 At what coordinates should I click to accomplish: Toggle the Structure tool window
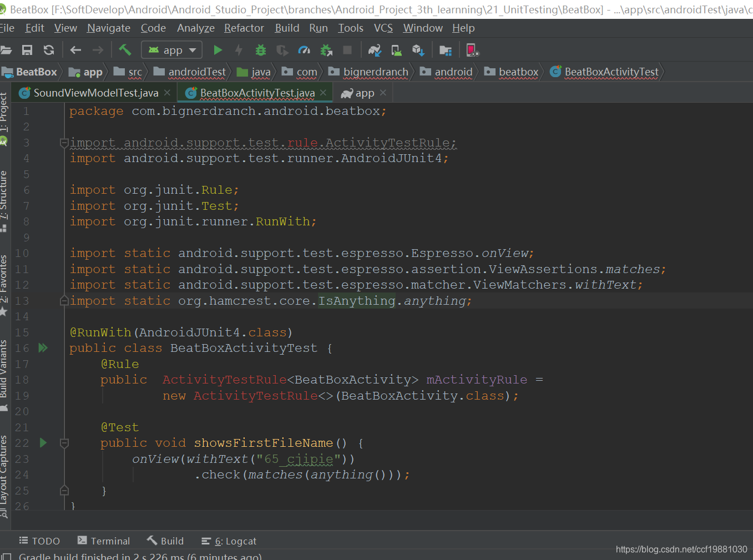click(x=4, y=201)
